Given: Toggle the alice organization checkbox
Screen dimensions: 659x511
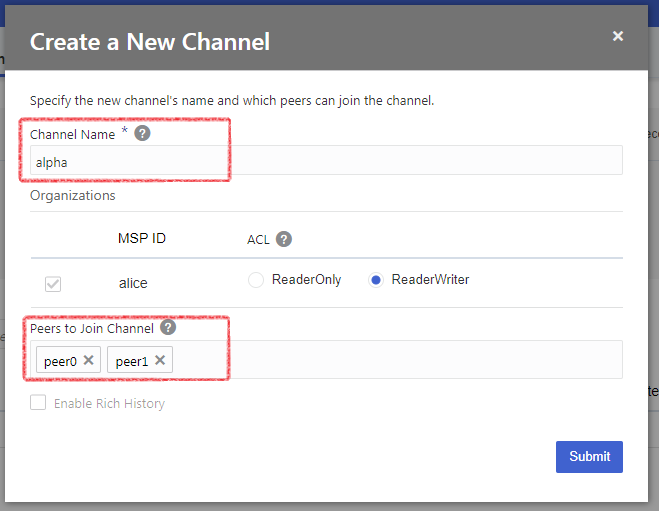Looking at the screenshot, I should coord(53,283).
